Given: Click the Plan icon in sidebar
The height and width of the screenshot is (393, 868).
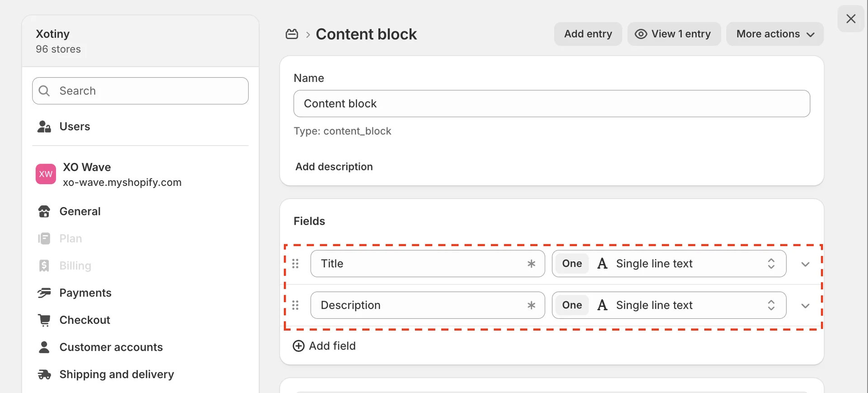Looking at the screenshot, I should tap(44, 238).
